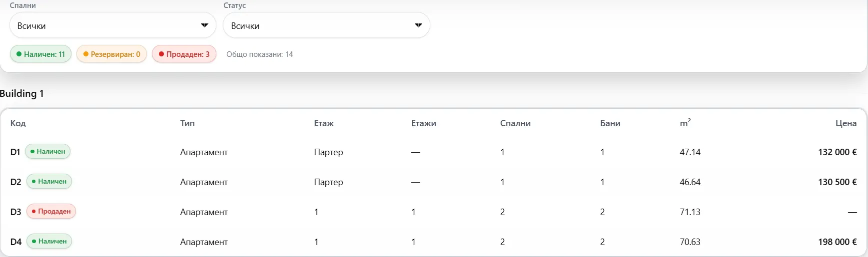
Task: Open apartment D1 code link
Action: [15, 152]
